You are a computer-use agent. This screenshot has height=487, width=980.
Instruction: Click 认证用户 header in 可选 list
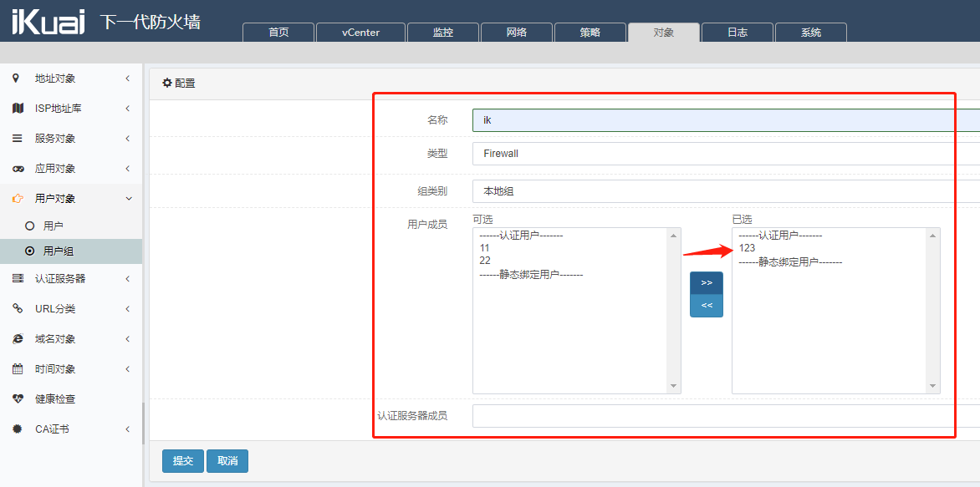point(521,236)
